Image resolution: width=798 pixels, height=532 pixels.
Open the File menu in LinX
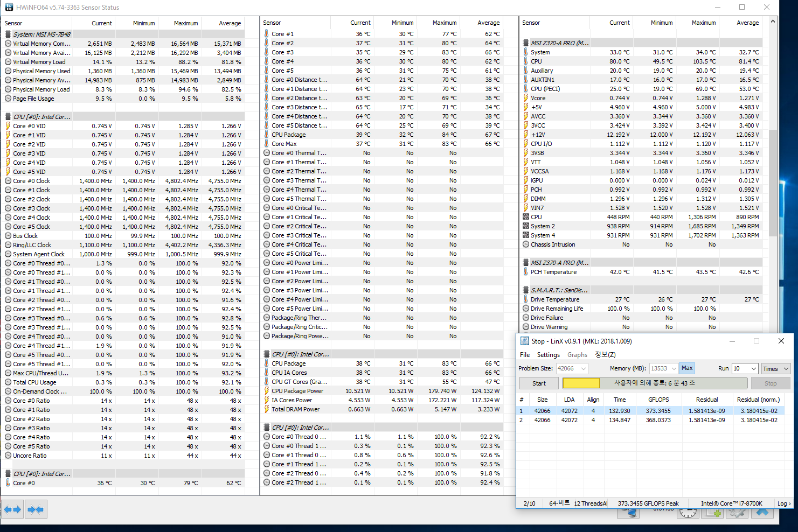click(525, 355)
